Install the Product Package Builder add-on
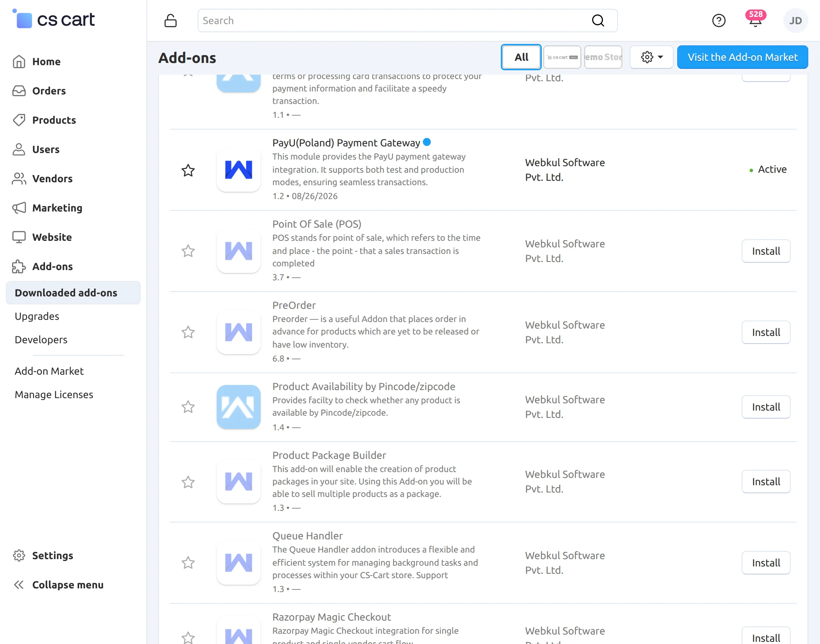 [766, 482]
